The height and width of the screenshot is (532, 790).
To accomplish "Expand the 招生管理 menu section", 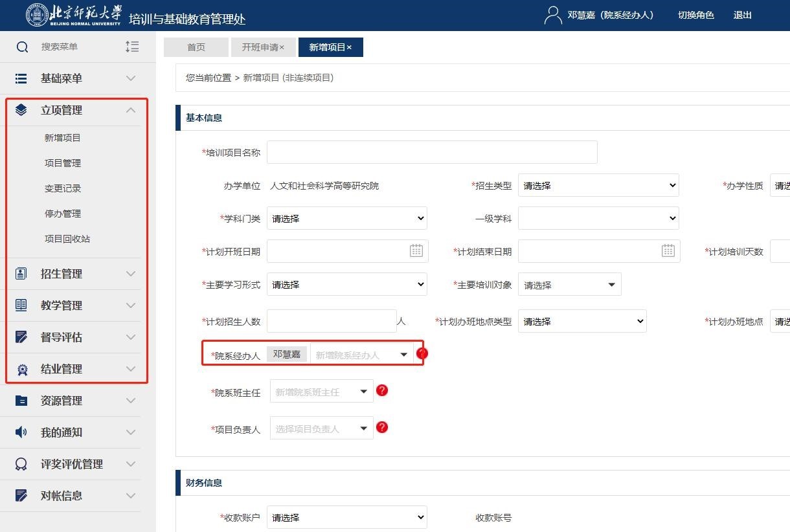I will click(131, 274).
